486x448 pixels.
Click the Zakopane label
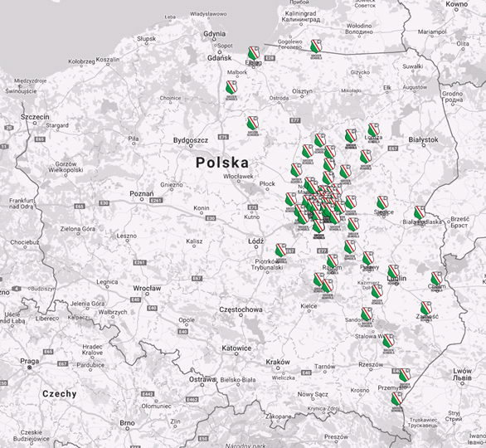tap(278, 416)
